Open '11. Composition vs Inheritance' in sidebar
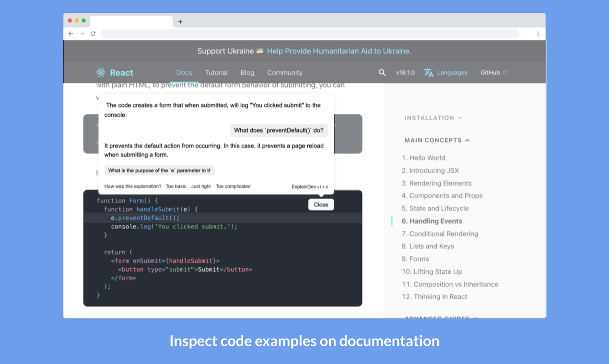The width and height of the screenshot is (609, 364). click(450, 284)
